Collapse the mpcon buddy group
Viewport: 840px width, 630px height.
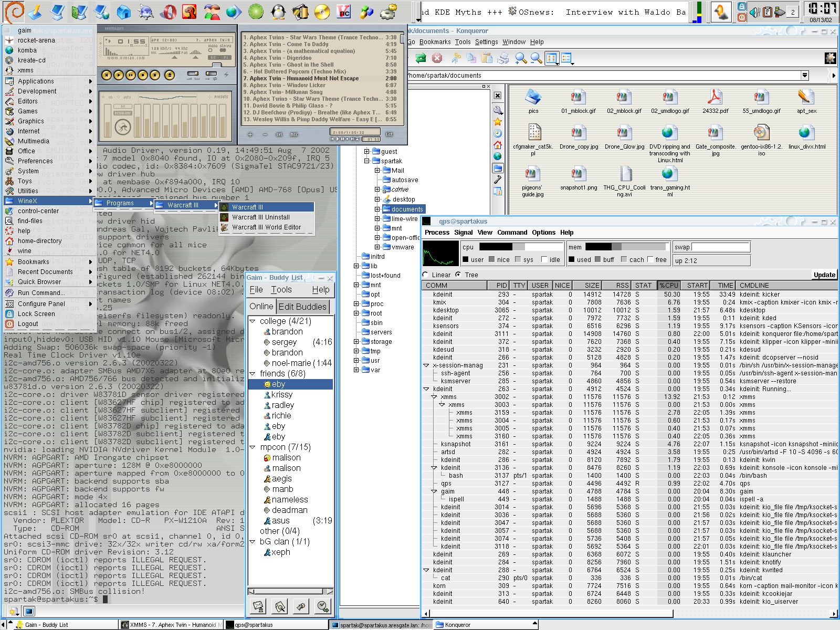(x=253, y=447)
